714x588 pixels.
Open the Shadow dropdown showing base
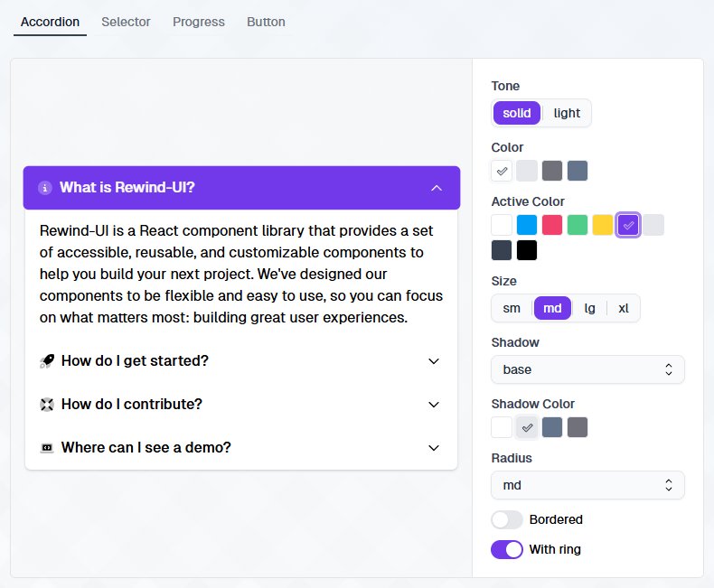587,369
